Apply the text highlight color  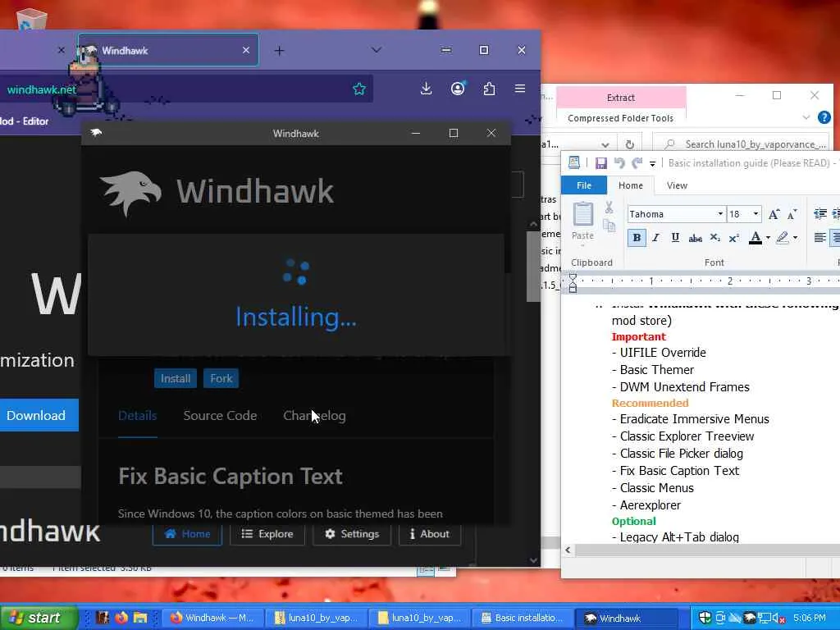click(782, 238)
